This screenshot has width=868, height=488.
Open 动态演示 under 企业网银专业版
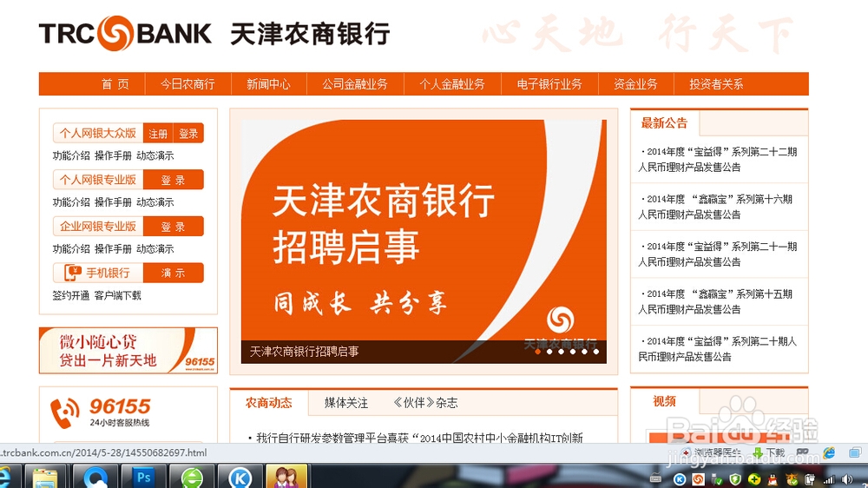pos(155,248)
